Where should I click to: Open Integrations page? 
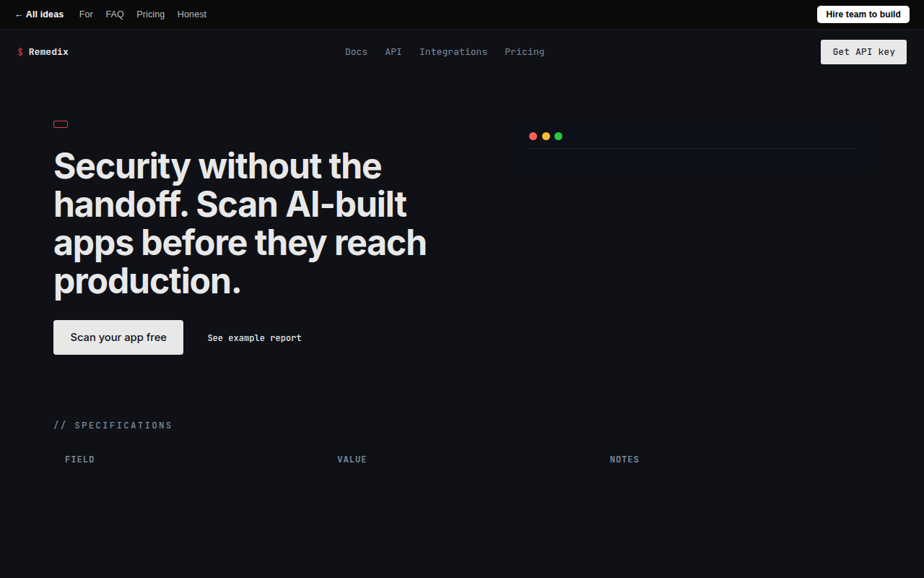(453, 52)
